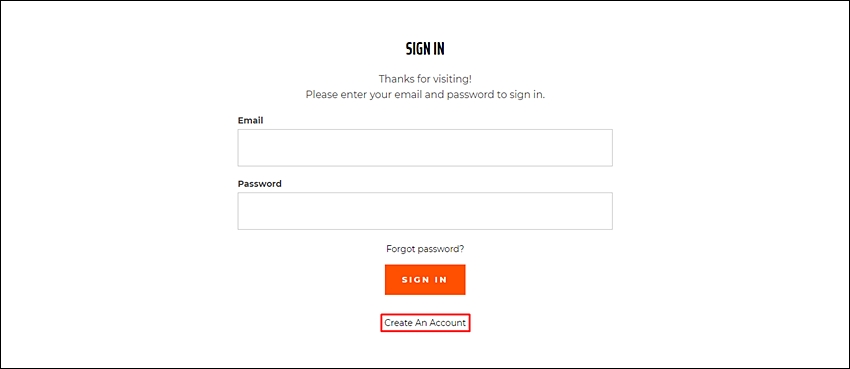Screen dimensions: 850x369
Task: Start password recovery via Forgot password?
Action: [x=425, y=249]
